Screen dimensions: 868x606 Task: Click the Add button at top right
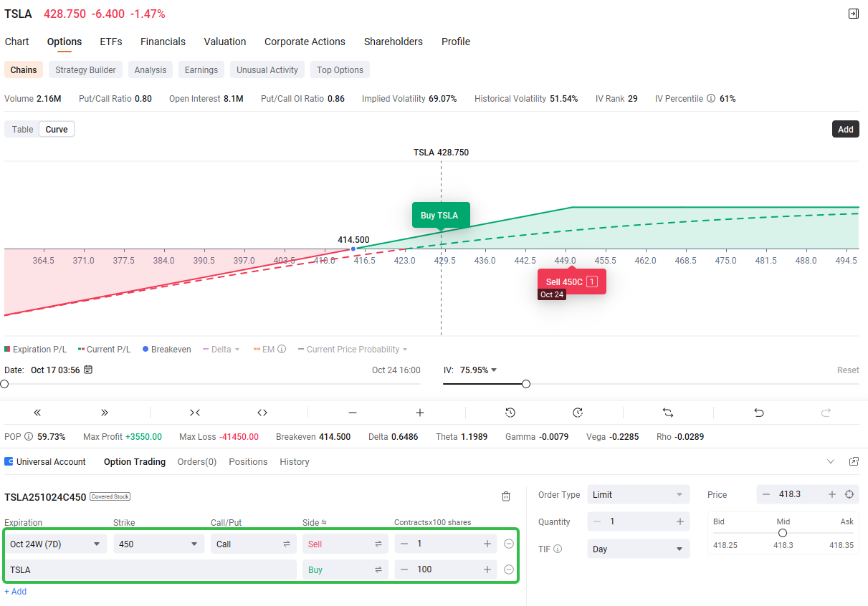pyautogui.click(x=845, y=129)
